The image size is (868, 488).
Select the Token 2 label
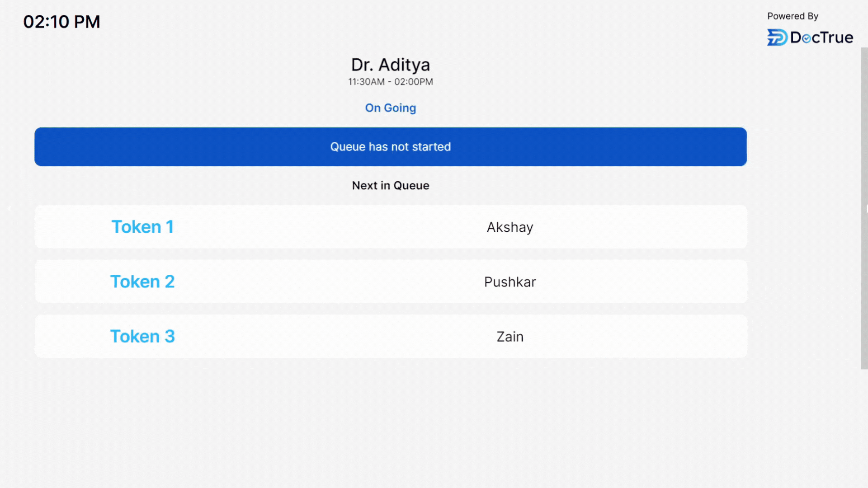[142, 281]
